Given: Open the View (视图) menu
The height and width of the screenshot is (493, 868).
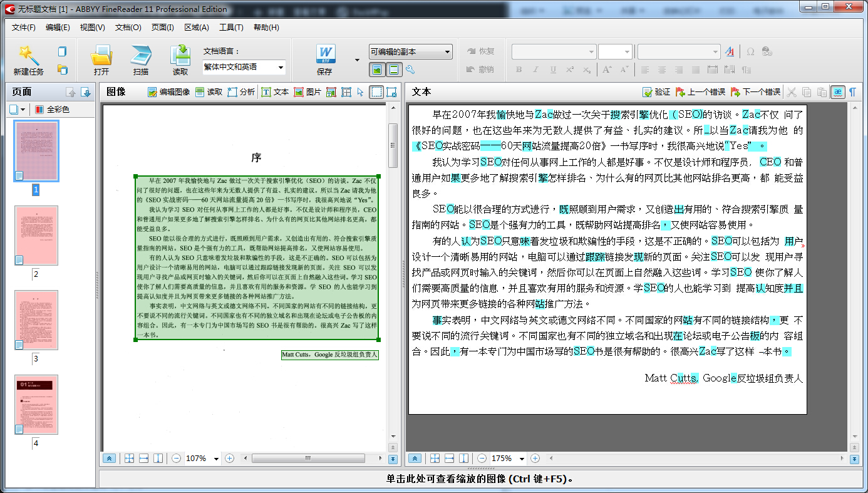Looking at the screenshot, I should pos(92,28).
